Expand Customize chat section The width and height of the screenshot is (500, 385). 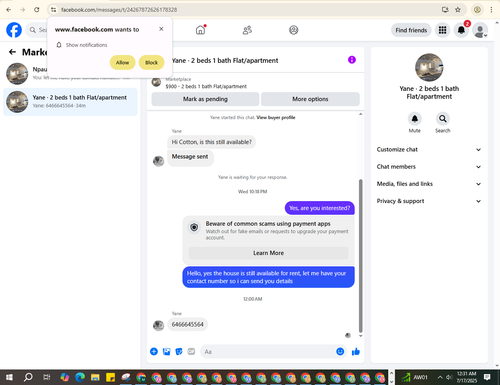click(x=429, y=150)
